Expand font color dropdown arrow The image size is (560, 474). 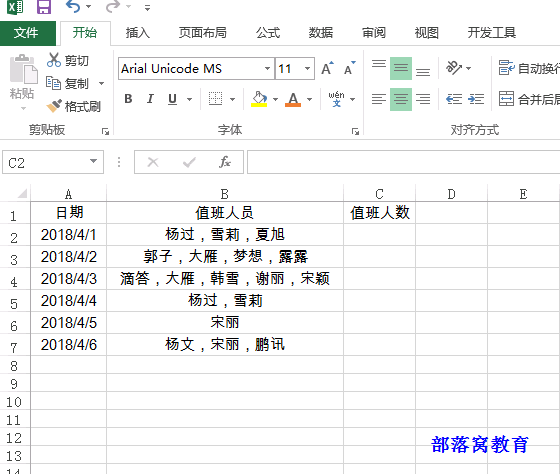(309, 99)
